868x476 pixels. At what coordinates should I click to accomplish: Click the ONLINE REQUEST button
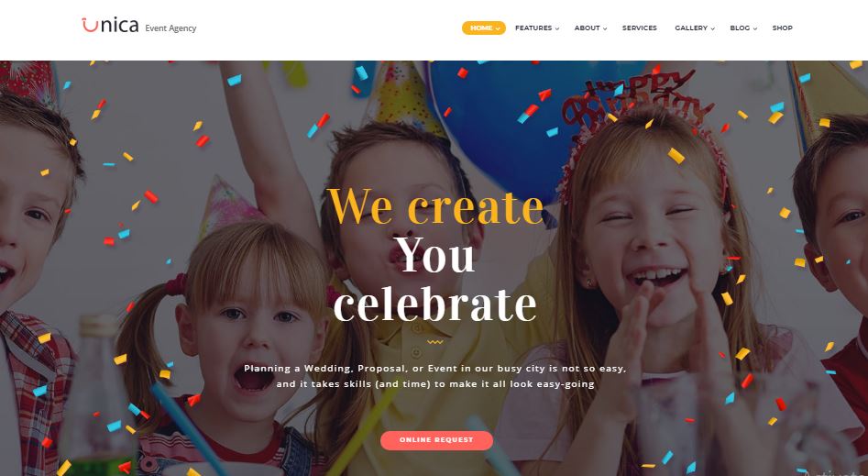coord(436,440)
